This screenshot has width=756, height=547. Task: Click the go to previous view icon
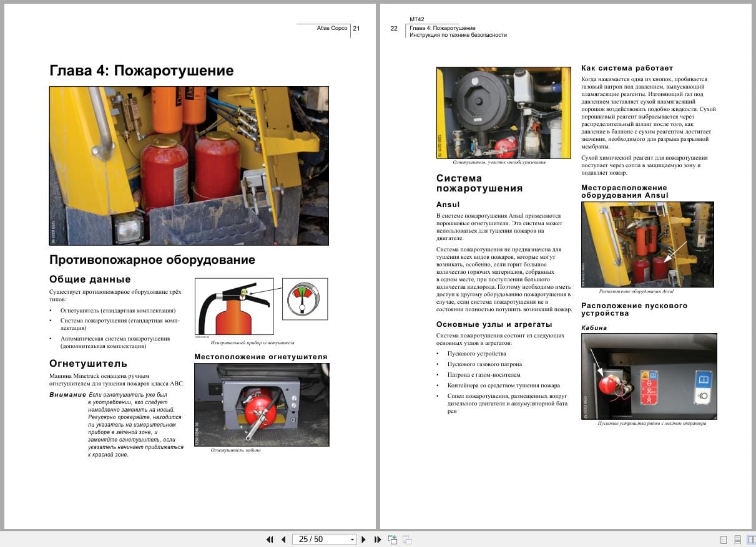click(393, 540)
